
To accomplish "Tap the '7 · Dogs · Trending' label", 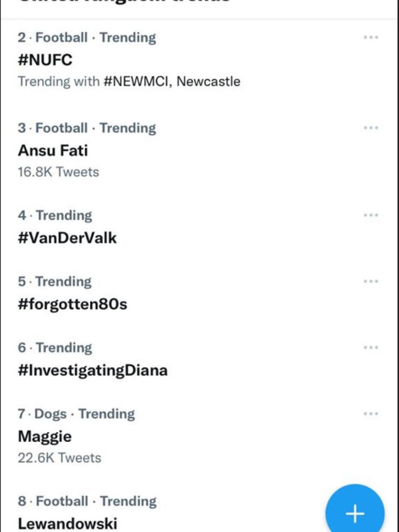I will coord(77,414).
